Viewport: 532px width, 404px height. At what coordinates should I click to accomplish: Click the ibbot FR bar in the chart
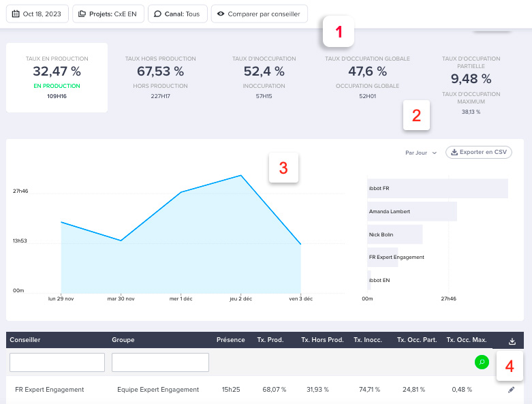(x=437, y=188)
